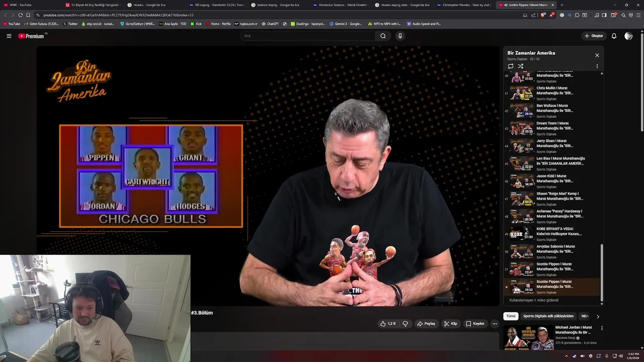
Task: Expand filter chips with right chevron
Action: point(598,316)
